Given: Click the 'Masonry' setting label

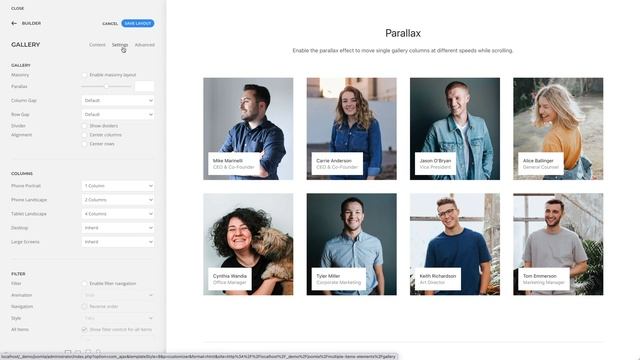Looking at the screenshot, I should (20, 75).
